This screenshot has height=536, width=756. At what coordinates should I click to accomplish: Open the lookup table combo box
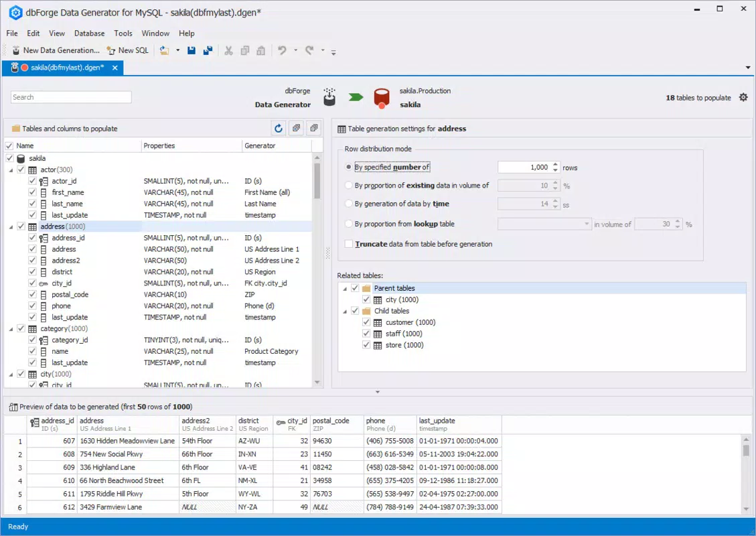(544, 224)
